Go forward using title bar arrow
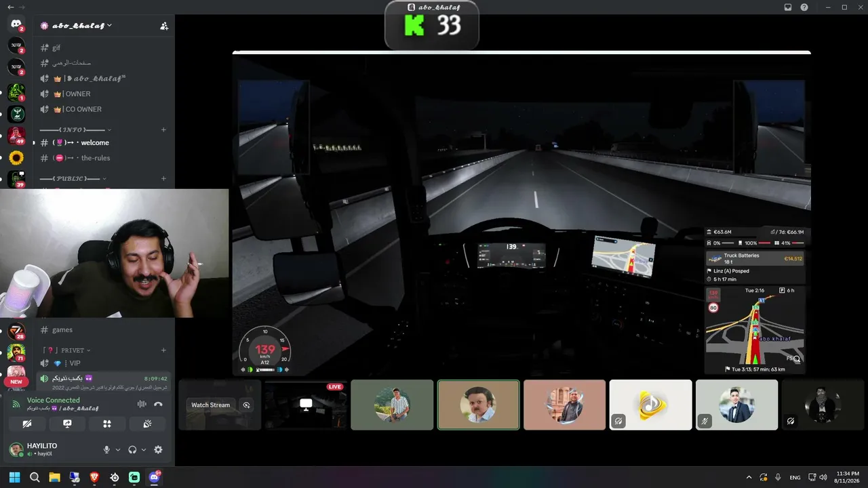This screenshot has height=488, width=868. (x=22, y=7)
